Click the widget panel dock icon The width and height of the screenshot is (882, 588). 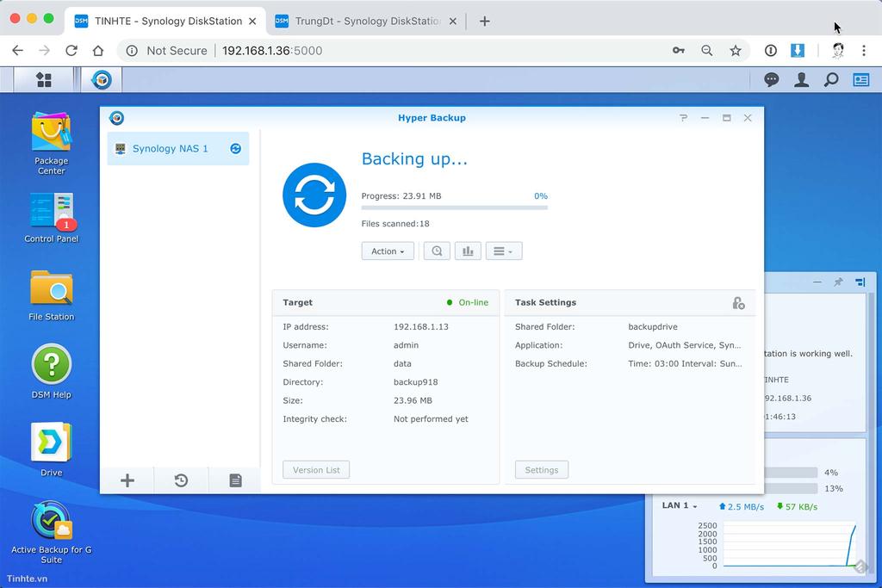click(860, 282)
